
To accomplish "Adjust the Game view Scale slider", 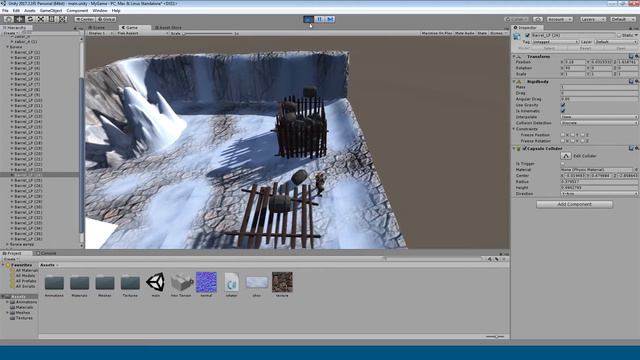I will (208, 33).
